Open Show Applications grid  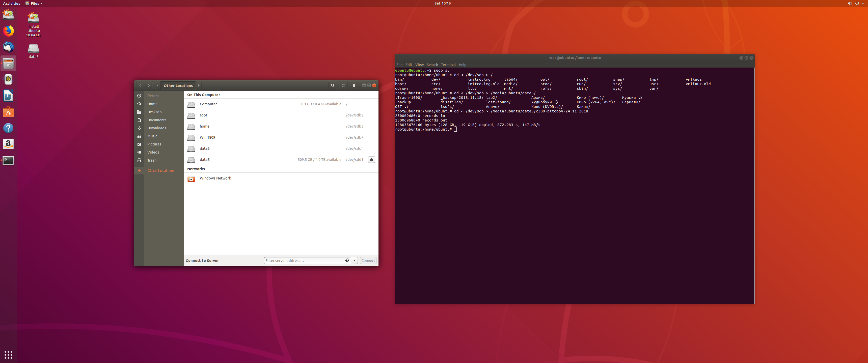[x=8, y=355]
